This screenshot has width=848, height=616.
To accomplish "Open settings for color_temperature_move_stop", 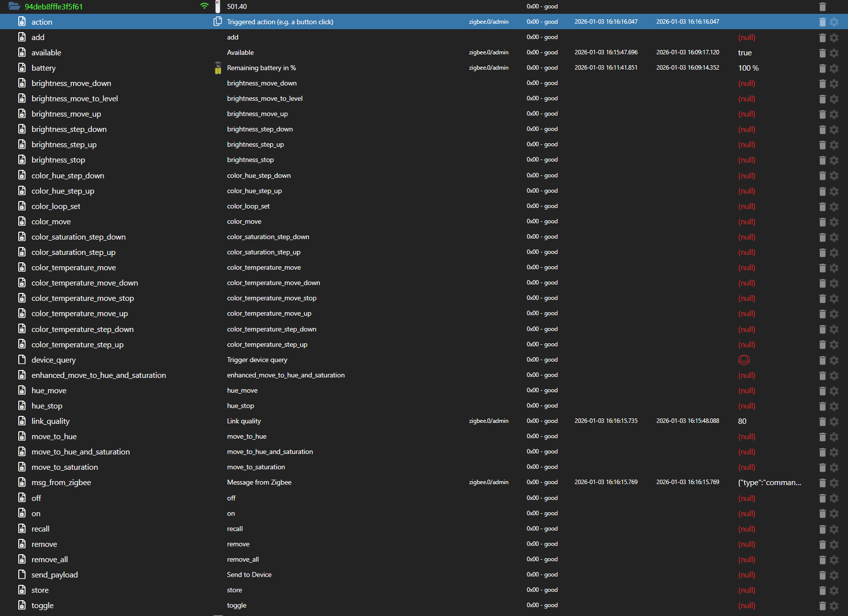I will (x=834, y=298).
